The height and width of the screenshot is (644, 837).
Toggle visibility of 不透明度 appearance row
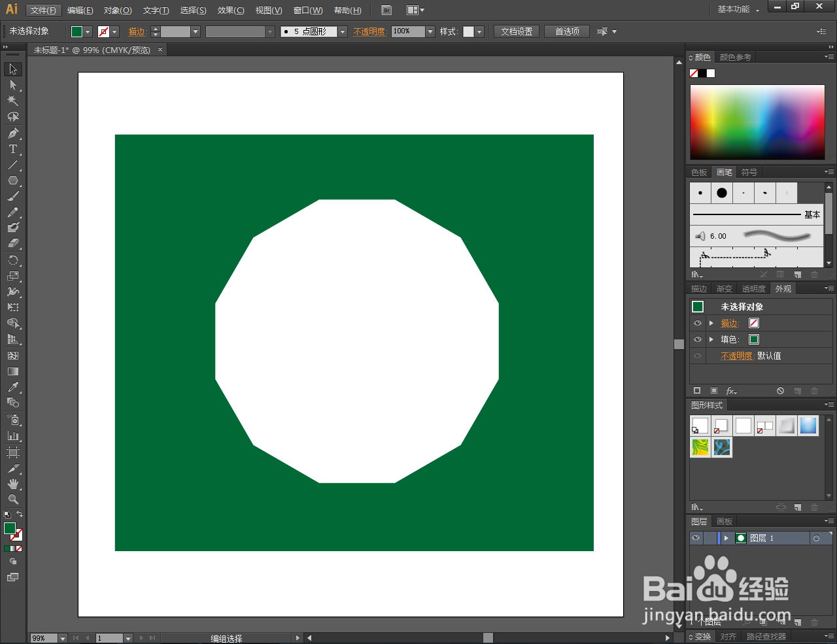[x=698, y=356]
